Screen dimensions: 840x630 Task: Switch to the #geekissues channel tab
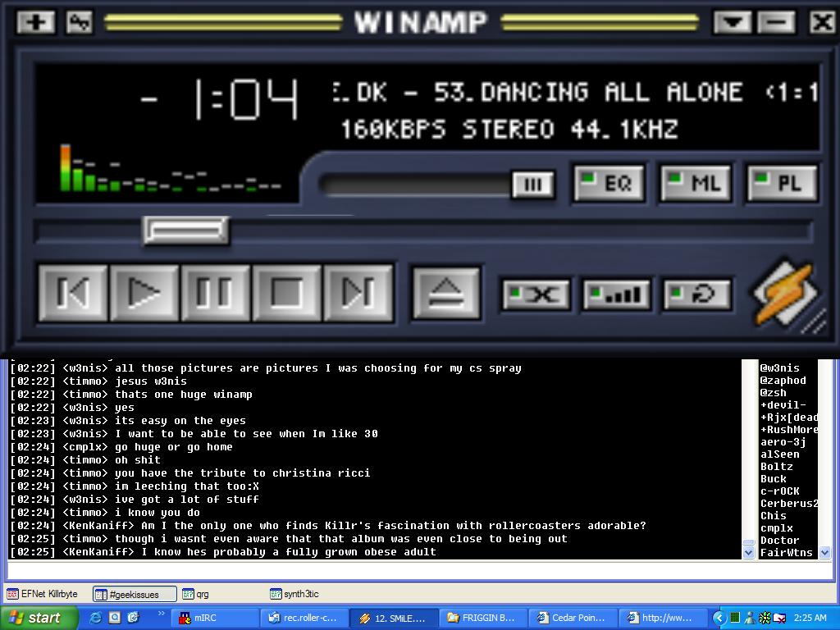135,594
